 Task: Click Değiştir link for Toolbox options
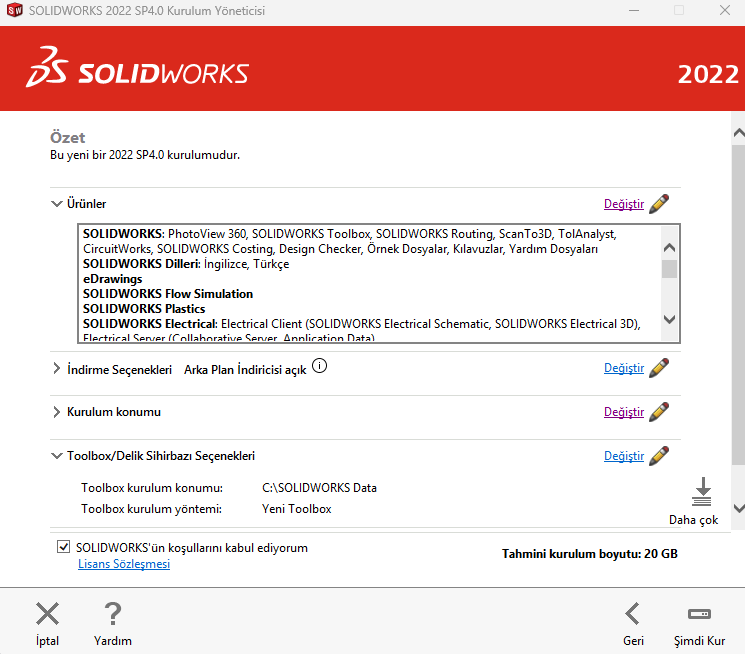pyautogui.click(x=624, y=456)
